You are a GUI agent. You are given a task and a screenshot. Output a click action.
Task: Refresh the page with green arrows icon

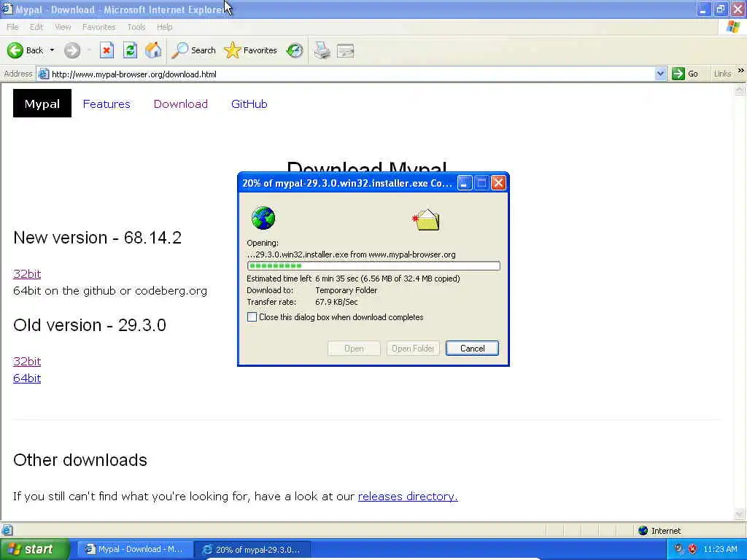pyautogui.click(x=130, y=50)
